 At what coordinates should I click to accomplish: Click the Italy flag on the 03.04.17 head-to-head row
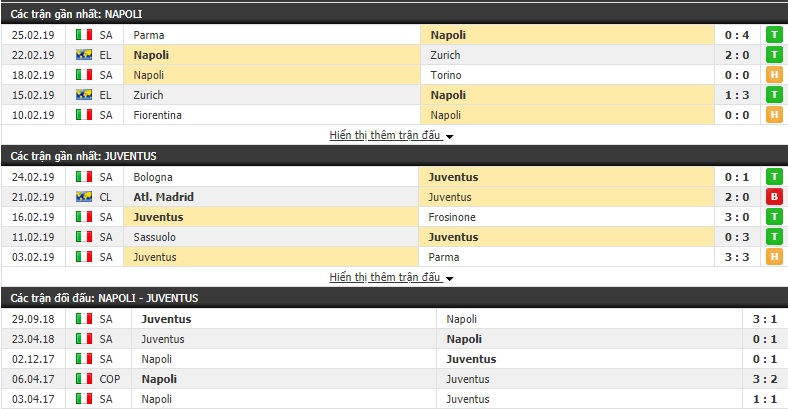tap(84, 399)
